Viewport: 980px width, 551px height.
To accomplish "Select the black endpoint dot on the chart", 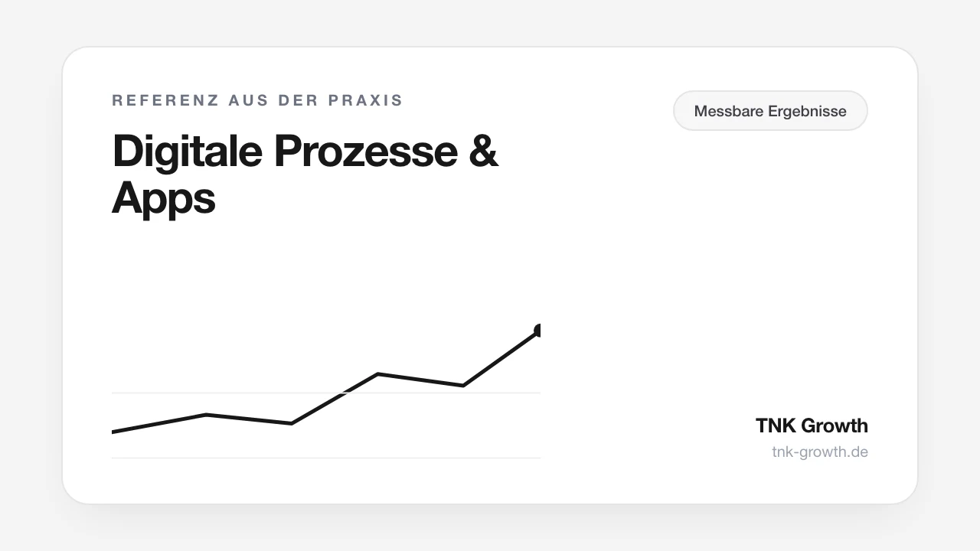I will 539,331.
